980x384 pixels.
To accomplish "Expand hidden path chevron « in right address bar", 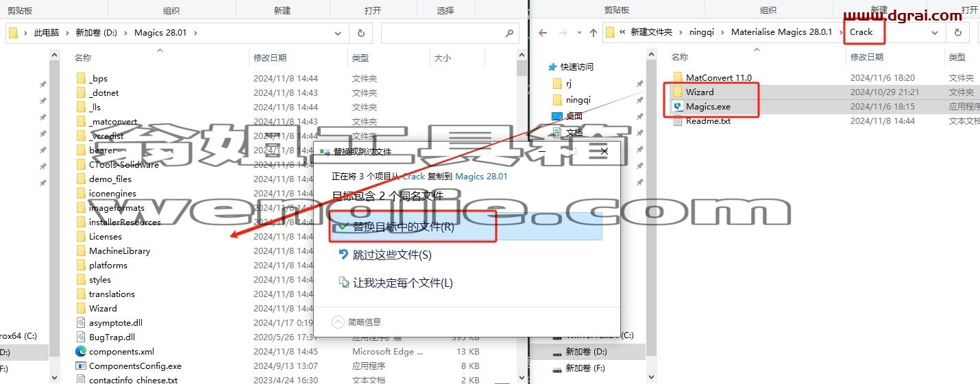I will pos(622,32).
